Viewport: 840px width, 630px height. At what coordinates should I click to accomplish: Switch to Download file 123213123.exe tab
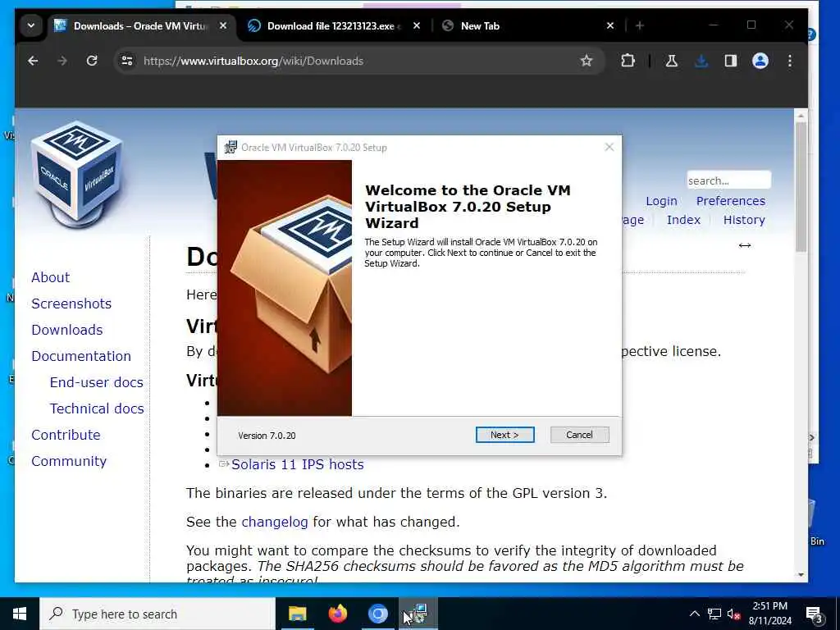pos(333,25)
